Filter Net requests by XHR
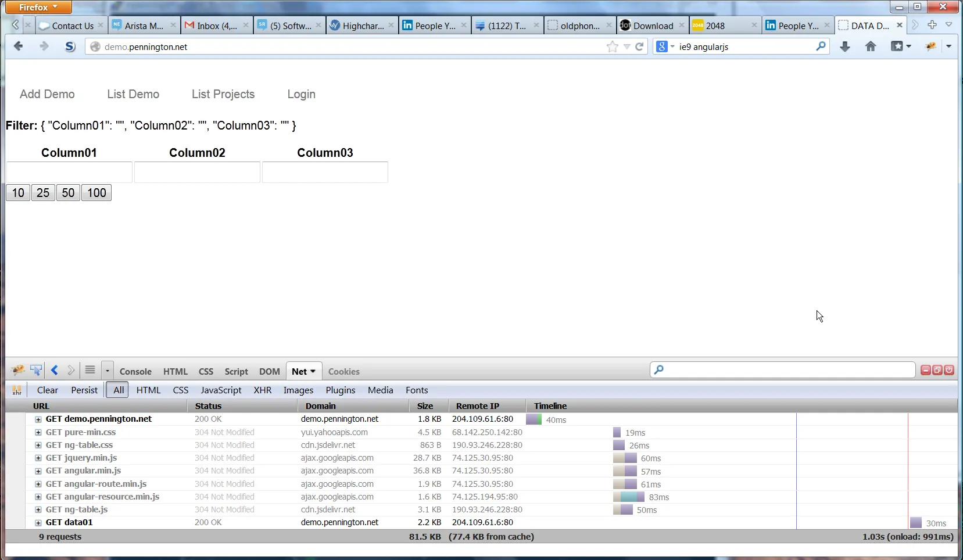 click(x=263, y=390)
